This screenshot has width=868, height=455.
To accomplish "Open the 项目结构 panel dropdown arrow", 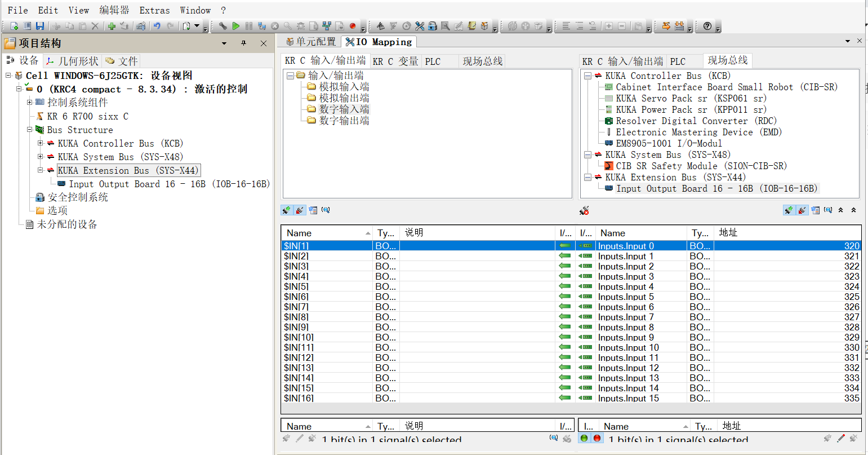I will pos(224,43).
